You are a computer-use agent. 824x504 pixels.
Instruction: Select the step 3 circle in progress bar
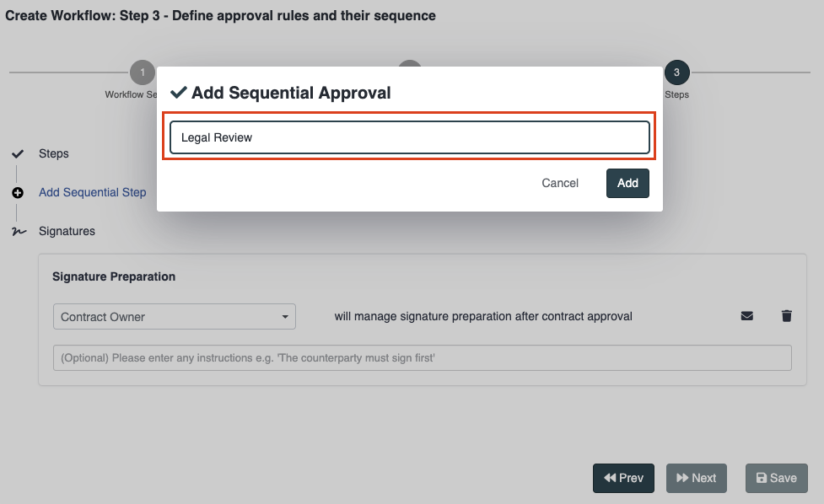coord(676,72)
